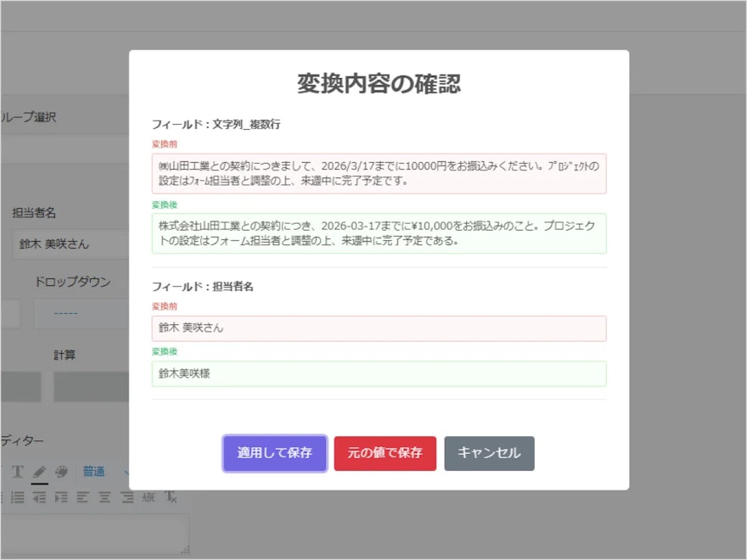Screen dimensions: 747x560
Task: Apply left text alignment
Action: coord(82,497)
